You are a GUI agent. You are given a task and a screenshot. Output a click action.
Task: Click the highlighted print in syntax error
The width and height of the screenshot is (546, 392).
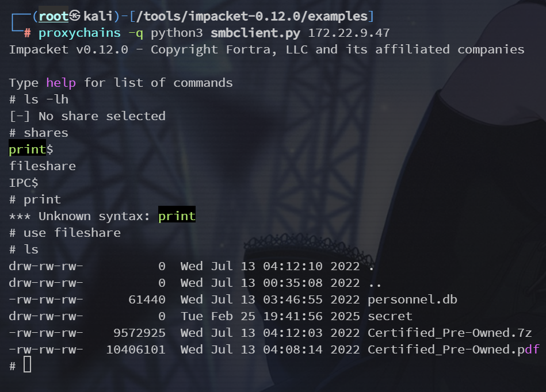click(x=177, y=216)
